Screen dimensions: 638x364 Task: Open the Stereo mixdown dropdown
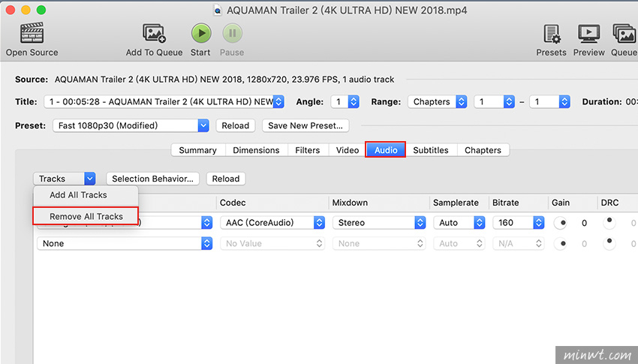click(379, 222)
